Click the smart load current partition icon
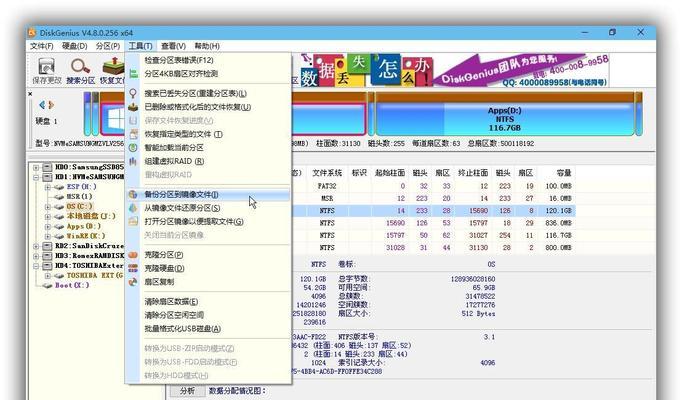682x400 pixels. pos(133,147)
